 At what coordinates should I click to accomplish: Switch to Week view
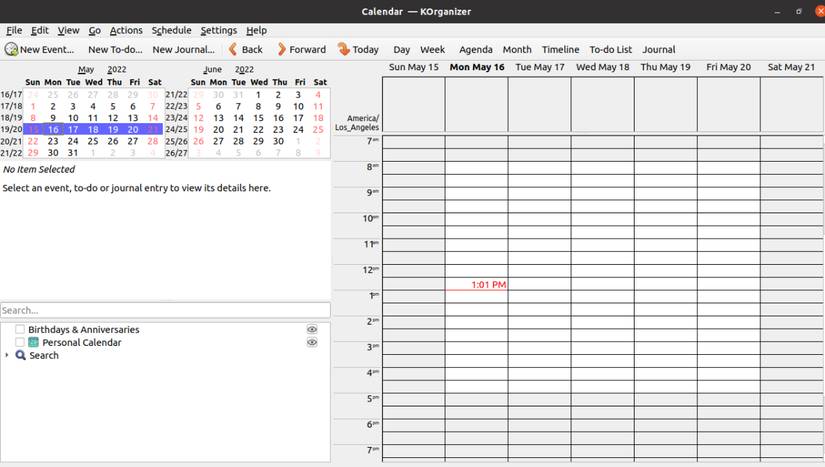click(x=432, y=49)
